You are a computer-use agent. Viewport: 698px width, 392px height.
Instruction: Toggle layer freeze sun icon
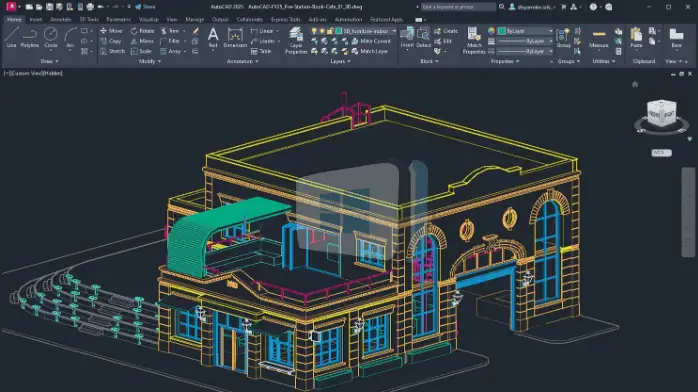tap(322, 31)
